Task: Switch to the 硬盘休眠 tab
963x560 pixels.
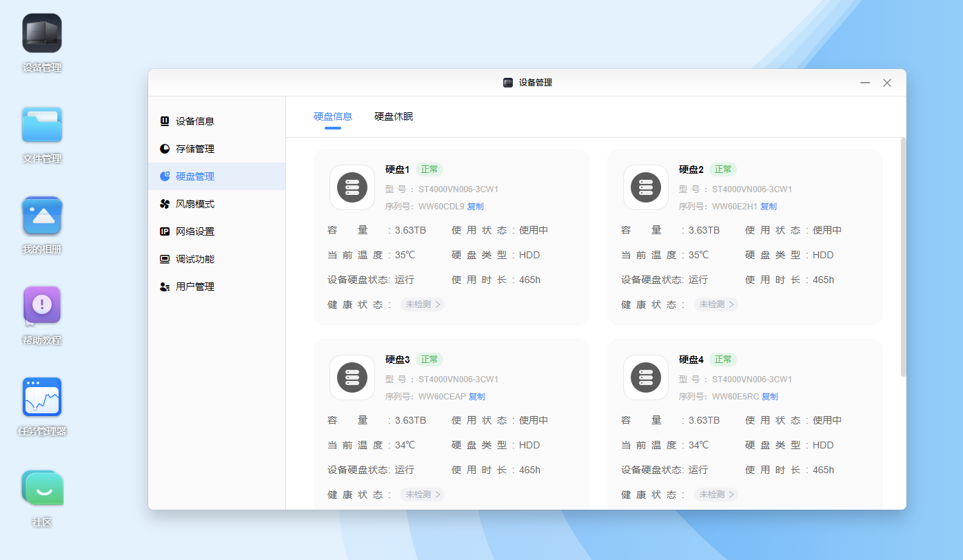Action: [x=394, y=116]
